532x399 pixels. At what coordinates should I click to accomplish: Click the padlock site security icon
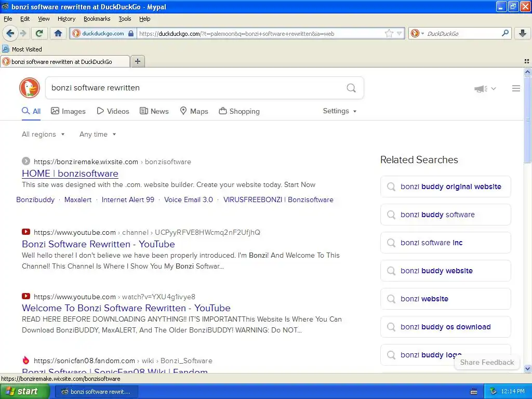[x=131, y=33]
